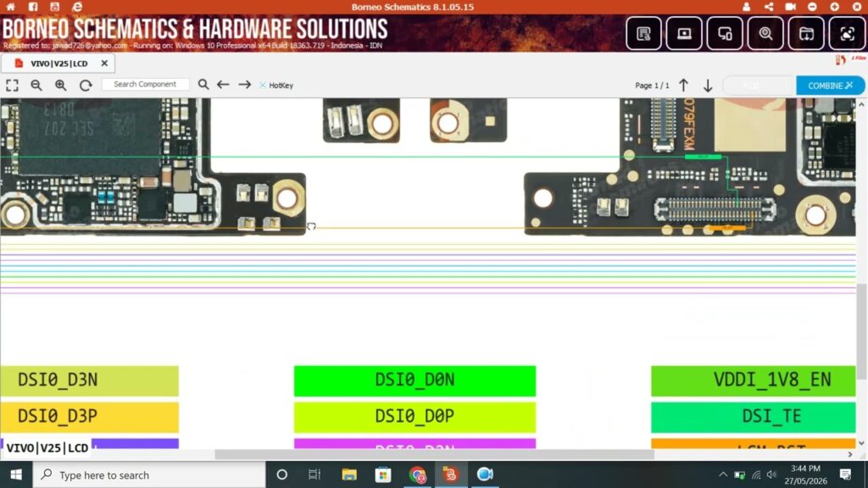Open File Explorer from the taskbar

click(x=348, y=474)
